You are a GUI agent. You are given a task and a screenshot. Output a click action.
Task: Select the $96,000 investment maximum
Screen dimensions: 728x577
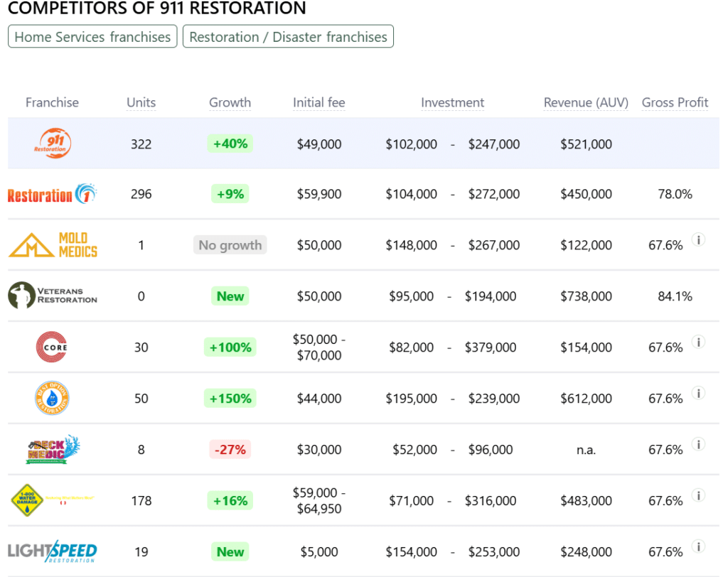click(491, 449)
